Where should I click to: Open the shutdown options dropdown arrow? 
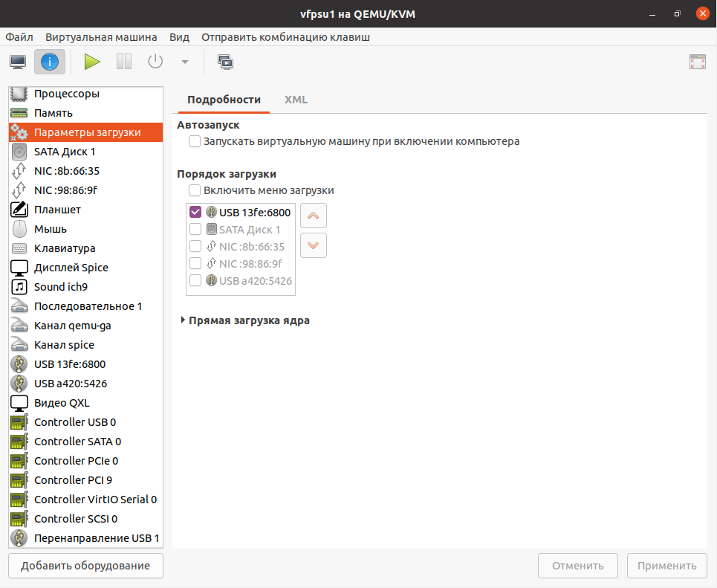[x=185, y=62]
